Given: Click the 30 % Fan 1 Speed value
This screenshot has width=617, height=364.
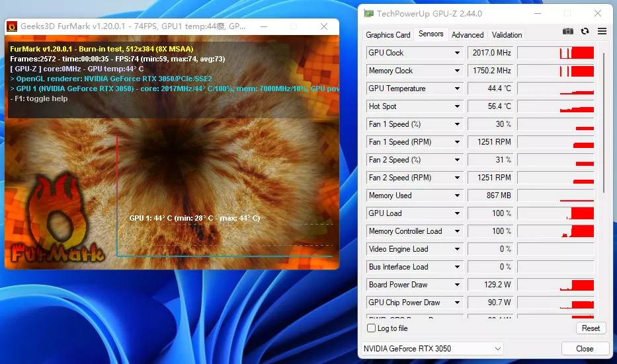Looking at the screenshot, I should point(490,124).
